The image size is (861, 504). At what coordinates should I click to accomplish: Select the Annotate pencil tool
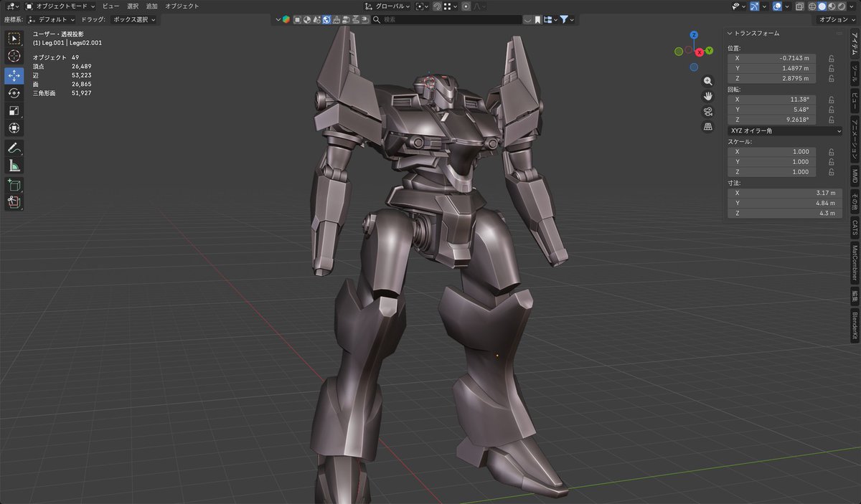click(x=14, y=148)
